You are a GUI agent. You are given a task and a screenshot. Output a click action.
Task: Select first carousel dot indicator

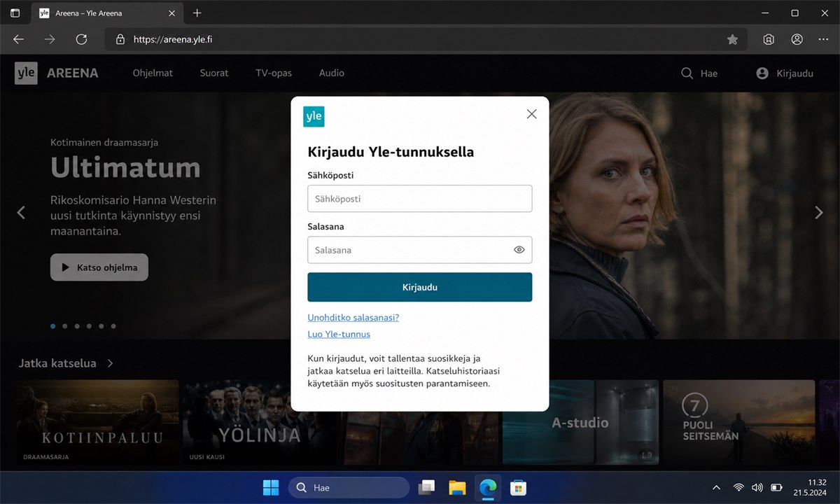pyautogui.click(x=52, y=326)
